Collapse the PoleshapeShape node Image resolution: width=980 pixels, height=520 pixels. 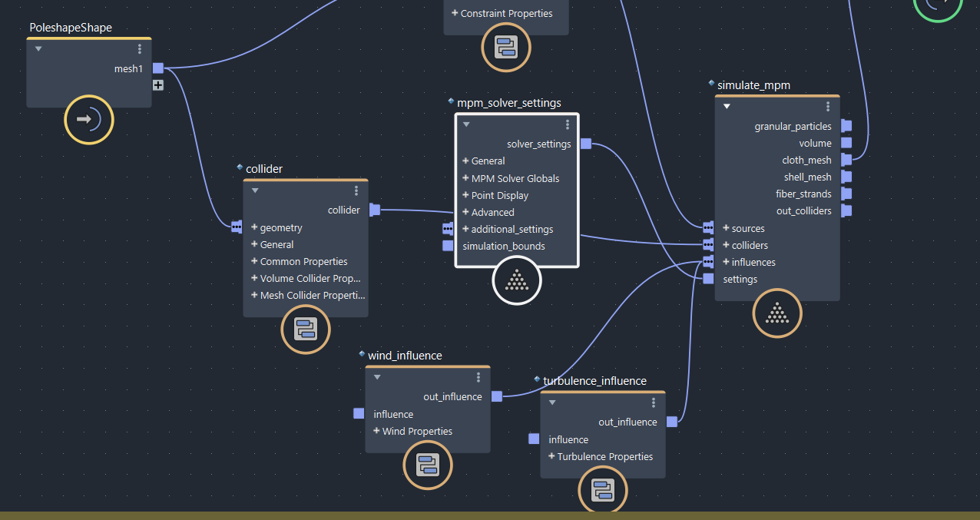pos(38,49)
